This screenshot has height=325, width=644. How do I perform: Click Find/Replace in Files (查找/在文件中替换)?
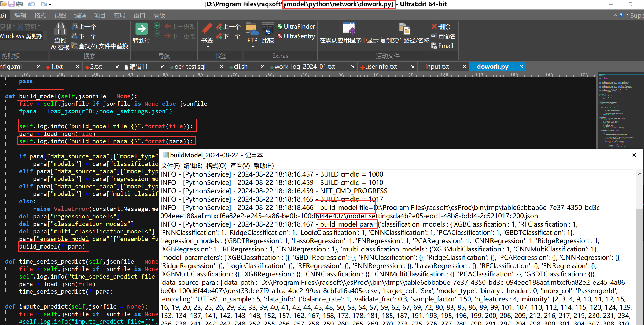click(x=103, y=46)
